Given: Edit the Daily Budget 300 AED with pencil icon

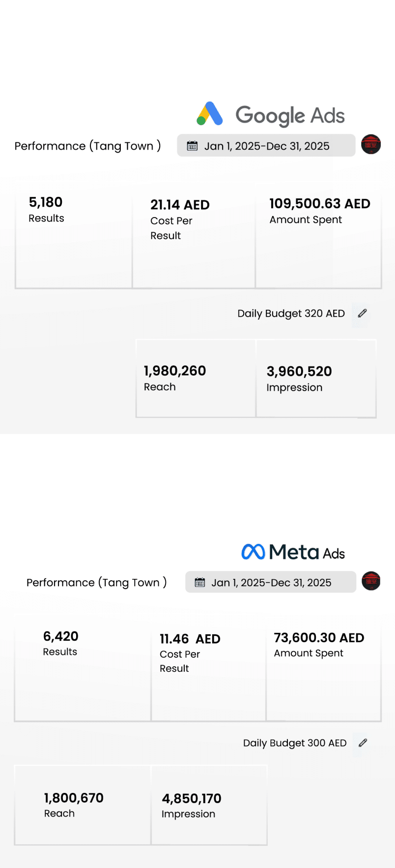Looking at the screenshot, I should (363, 743).
